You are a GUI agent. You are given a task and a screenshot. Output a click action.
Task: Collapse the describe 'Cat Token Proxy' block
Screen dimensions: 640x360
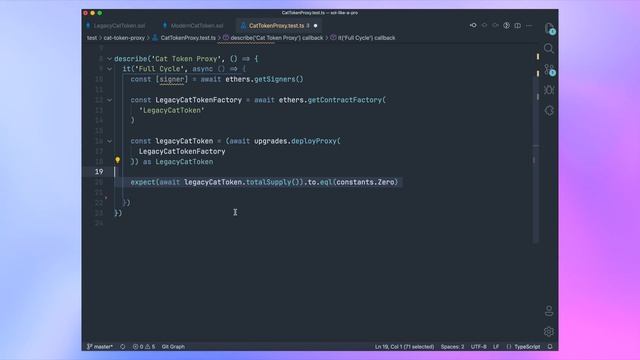[109, 59]
